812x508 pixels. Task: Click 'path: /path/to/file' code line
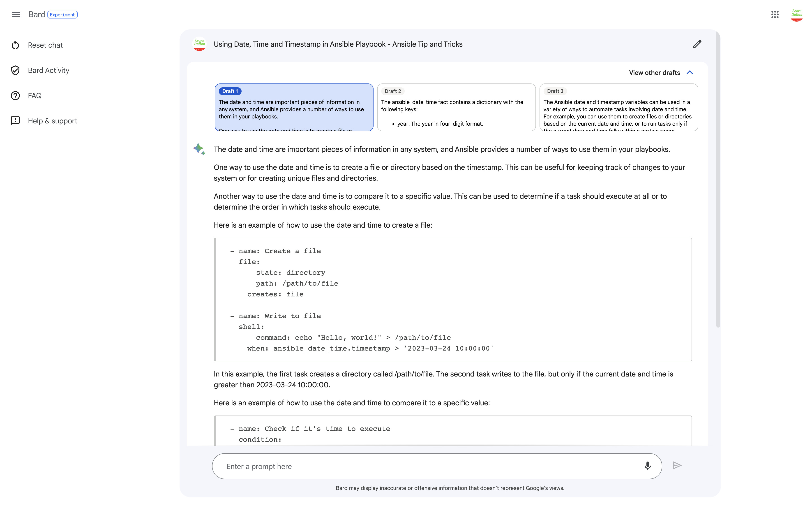(297, 284)
